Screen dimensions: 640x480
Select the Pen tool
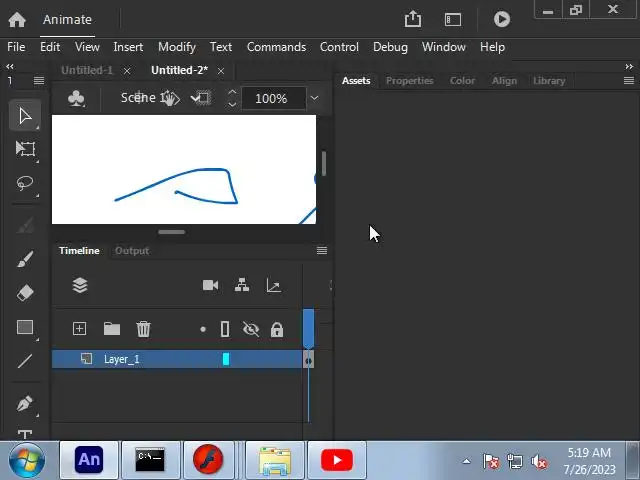(25, 403)
